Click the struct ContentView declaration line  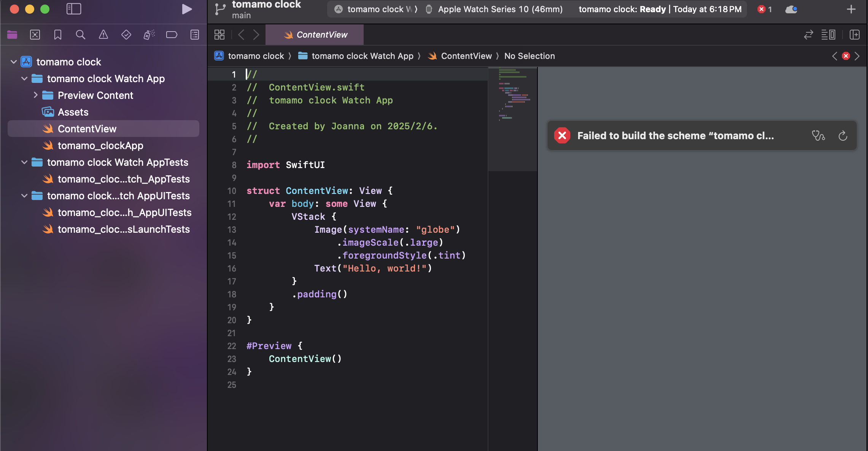320,191
